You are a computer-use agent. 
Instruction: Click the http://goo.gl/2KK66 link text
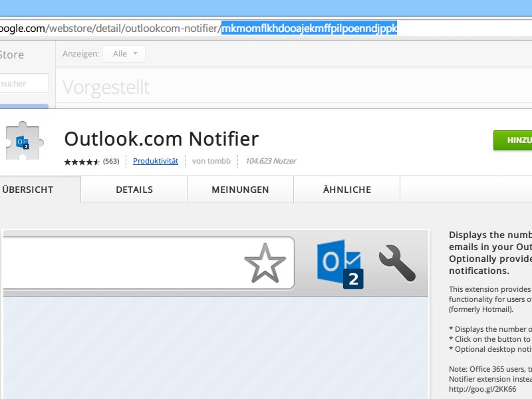[x=483, y=389]
